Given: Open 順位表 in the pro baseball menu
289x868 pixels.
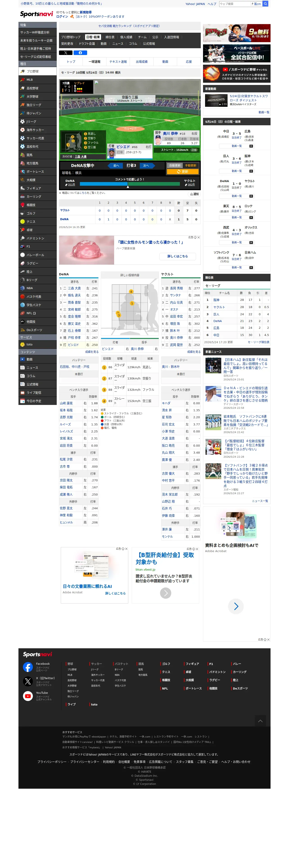Looking at the screenshot, I should coord(110,37).
